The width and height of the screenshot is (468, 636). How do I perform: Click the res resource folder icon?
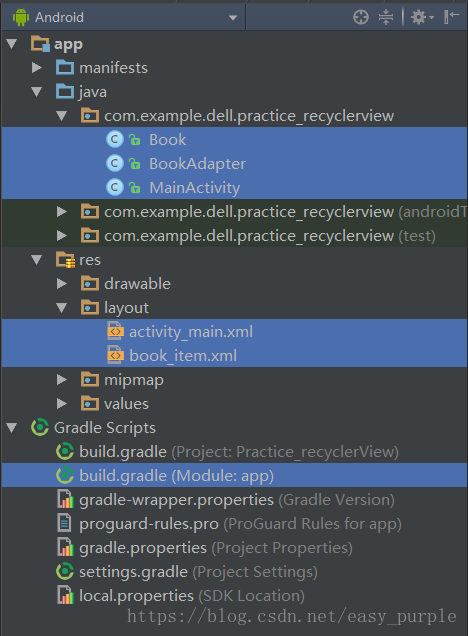(65, 260)
